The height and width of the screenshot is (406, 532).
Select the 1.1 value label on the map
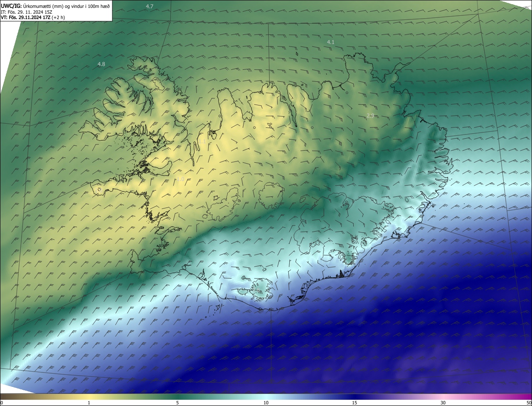202,141
